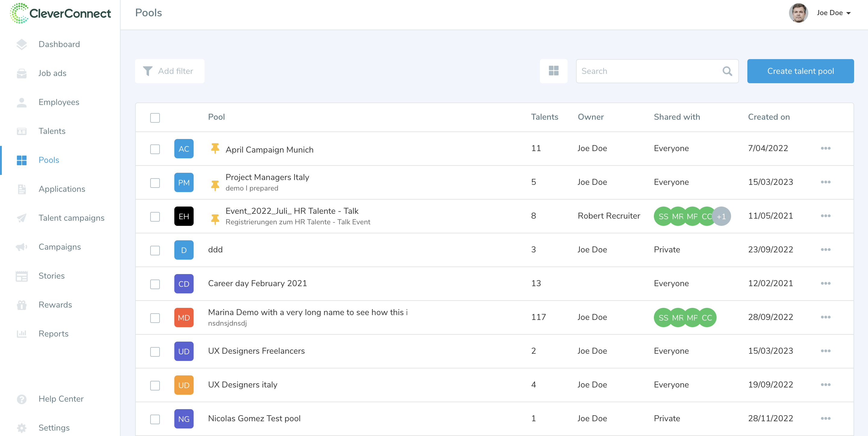868x436 pixels.
Task: Open the Rewards gift icon in the sidebar
Action: (22, 305)
